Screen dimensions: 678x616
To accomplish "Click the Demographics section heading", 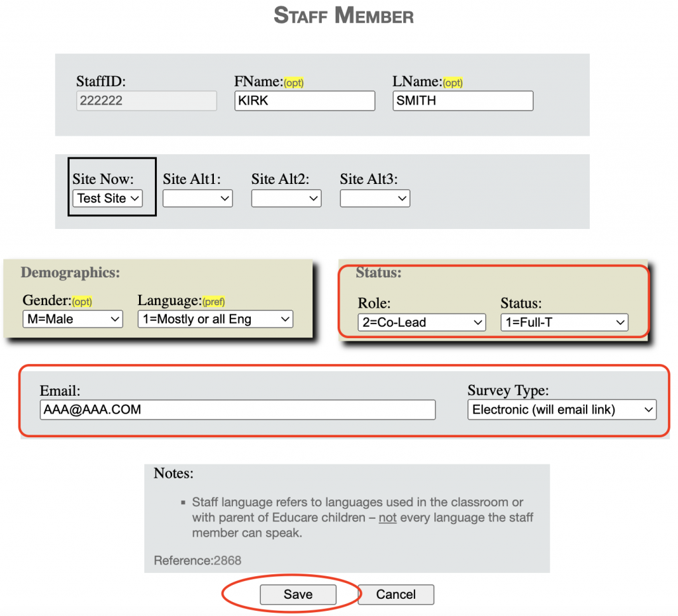I will click(x=70, y=273).
